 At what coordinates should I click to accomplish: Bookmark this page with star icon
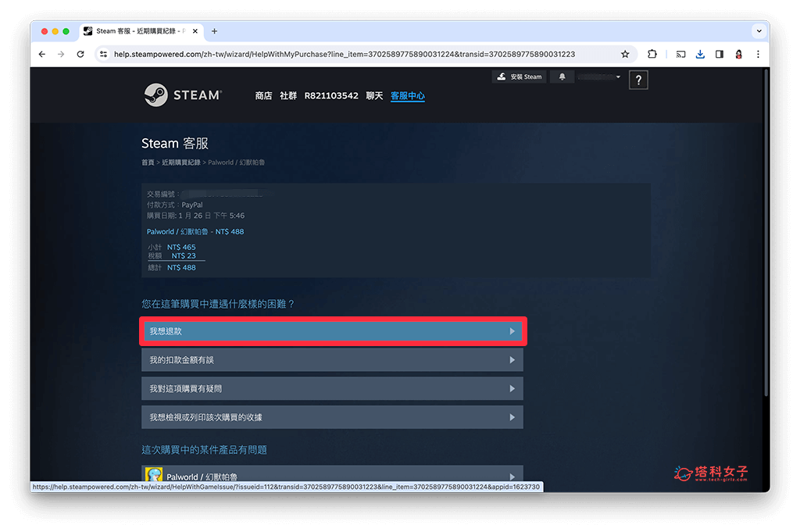pos(625,54)
